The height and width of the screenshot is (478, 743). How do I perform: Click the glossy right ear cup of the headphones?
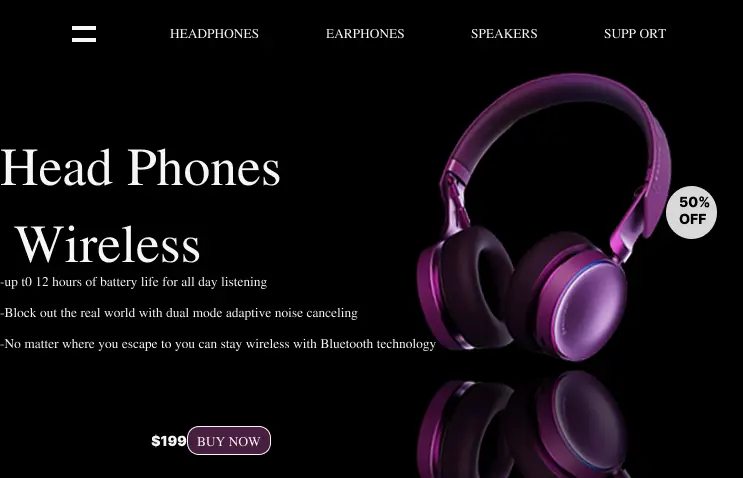(591, 310)
